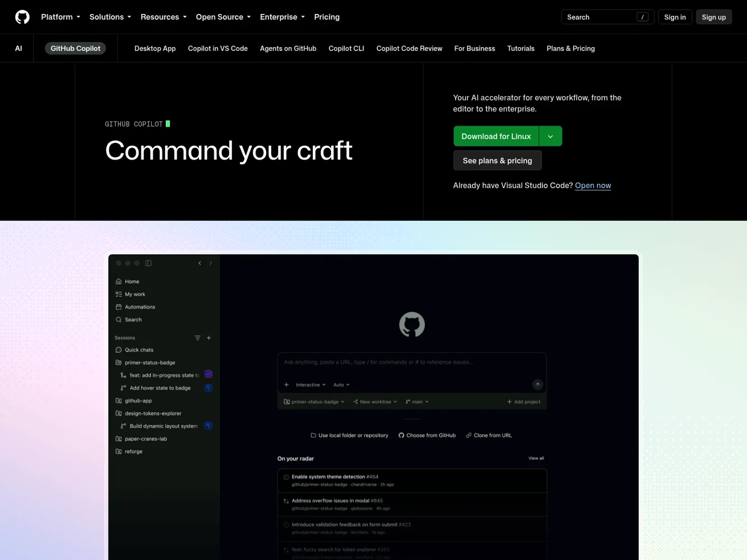Click the GitHub logo in the top bar
Screen dimensions: 747x560
(22, 17)
